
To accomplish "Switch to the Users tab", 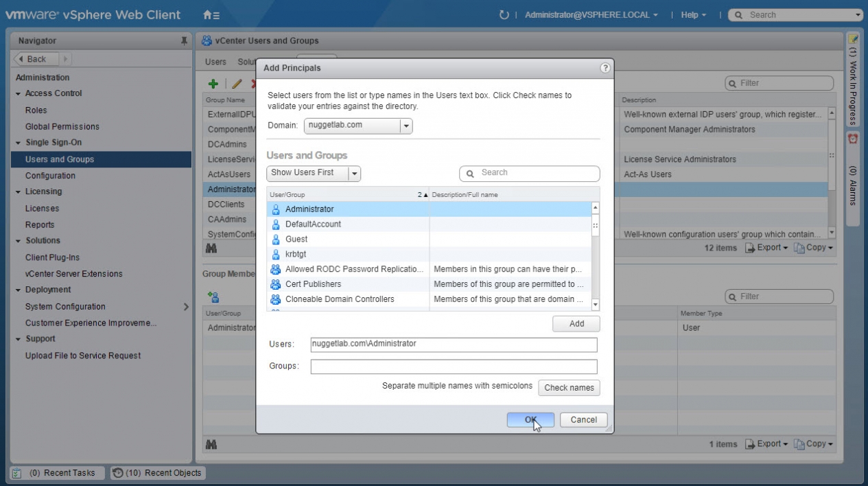I will click(215, 62).
